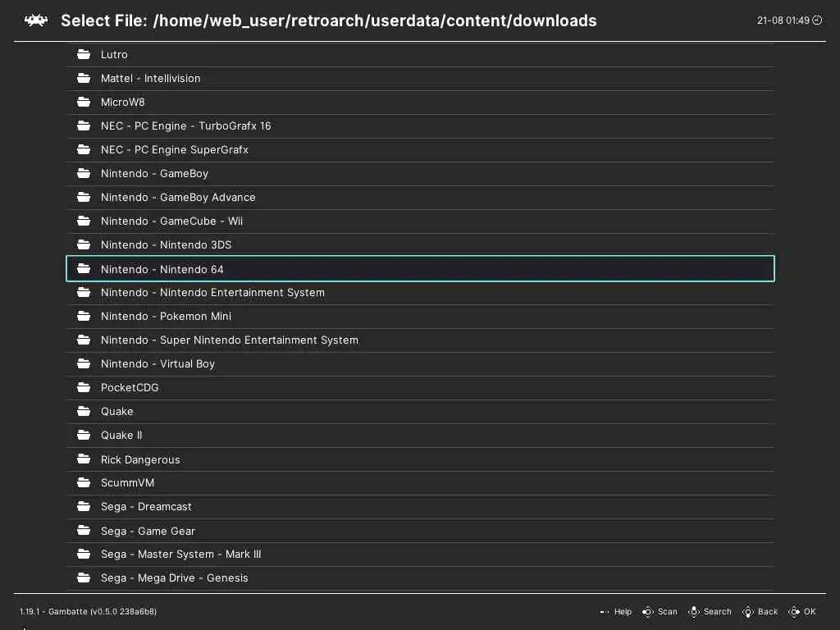Open the PocketCDG folder
Screen dimensions: 840x630
tap(420, 388)
